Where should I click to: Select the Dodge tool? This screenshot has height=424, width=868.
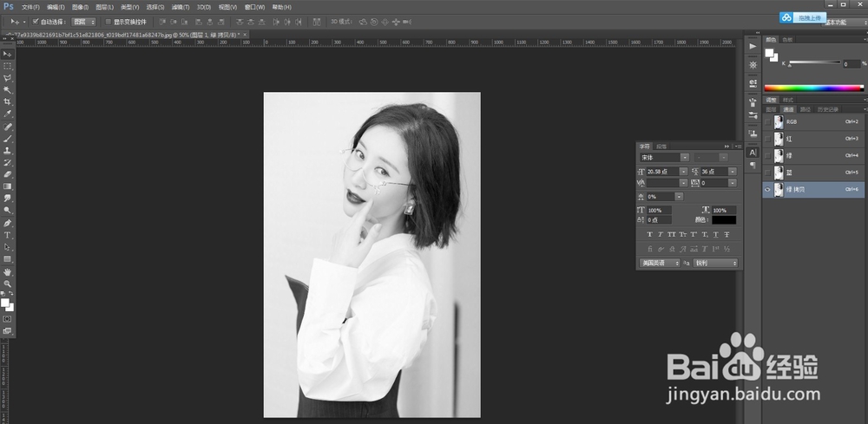(x=7, y=210)
